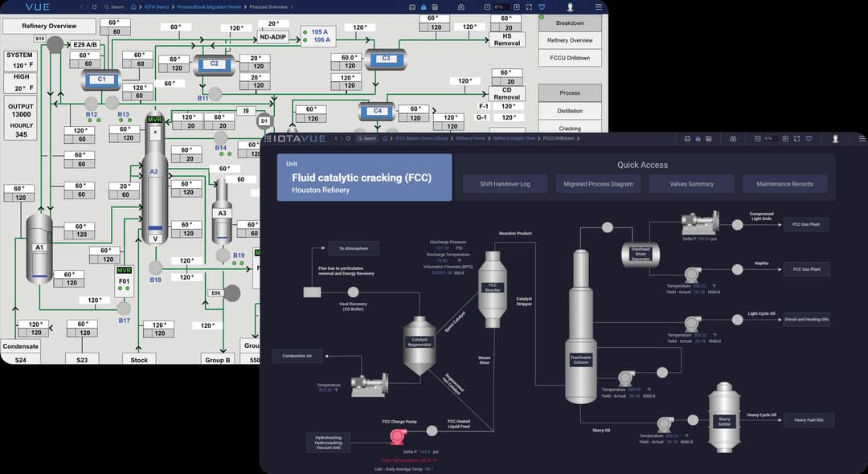Open home icon in Refinery Overview breadcrumb

[134, 7]
